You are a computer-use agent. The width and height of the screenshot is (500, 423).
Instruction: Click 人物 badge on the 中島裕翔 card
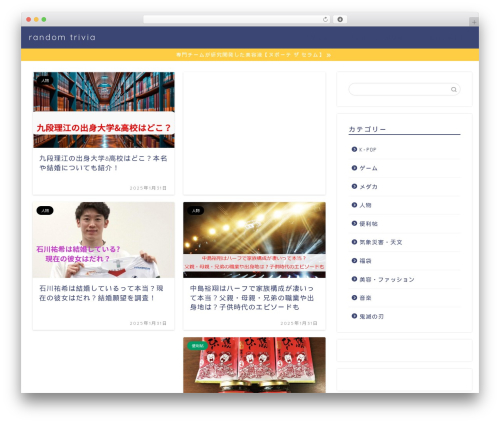pos(196,211)
